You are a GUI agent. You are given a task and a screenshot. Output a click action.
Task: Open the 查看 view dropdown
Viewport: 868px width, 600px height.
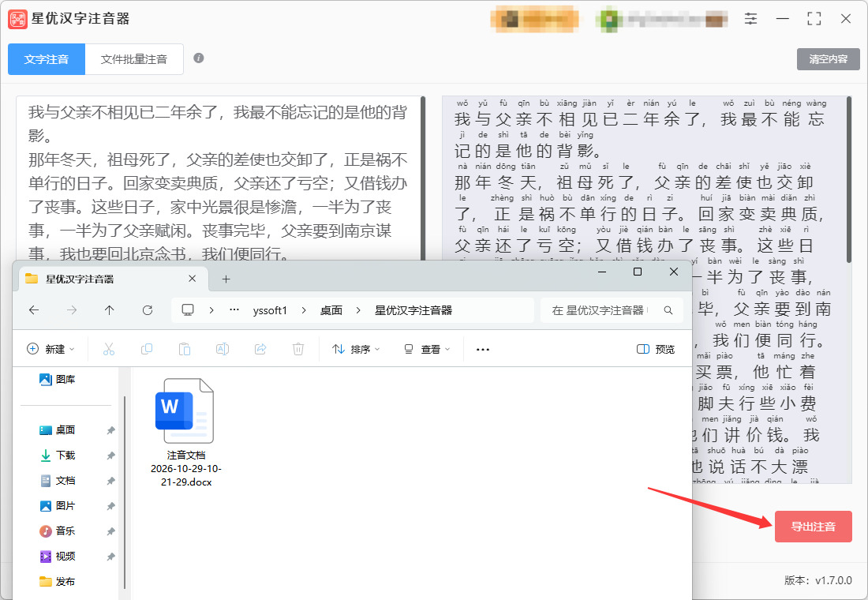427,349
